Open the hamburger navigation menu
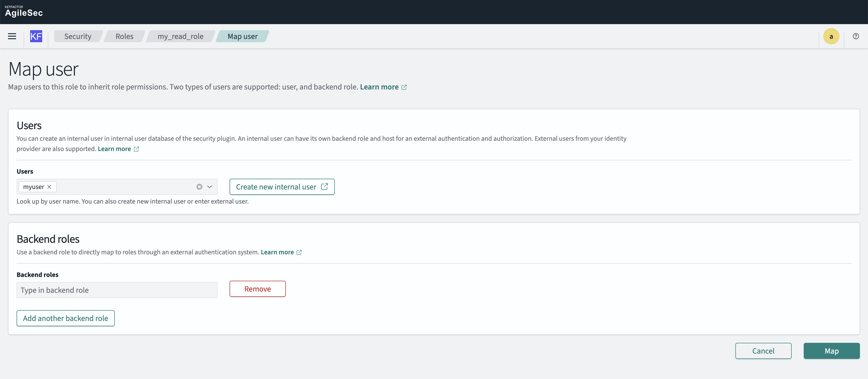Screen dimensions: 868x379 pos(12,36)
